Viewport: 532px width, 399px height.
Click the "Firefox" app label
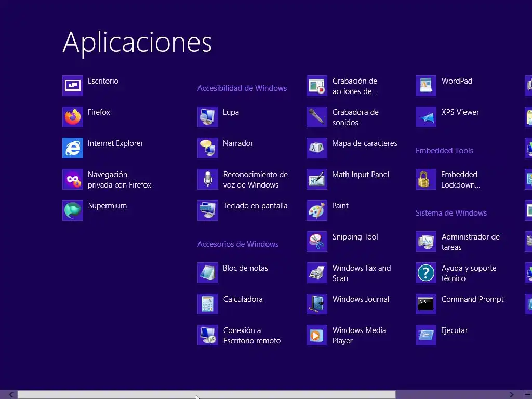coord(99,112)
